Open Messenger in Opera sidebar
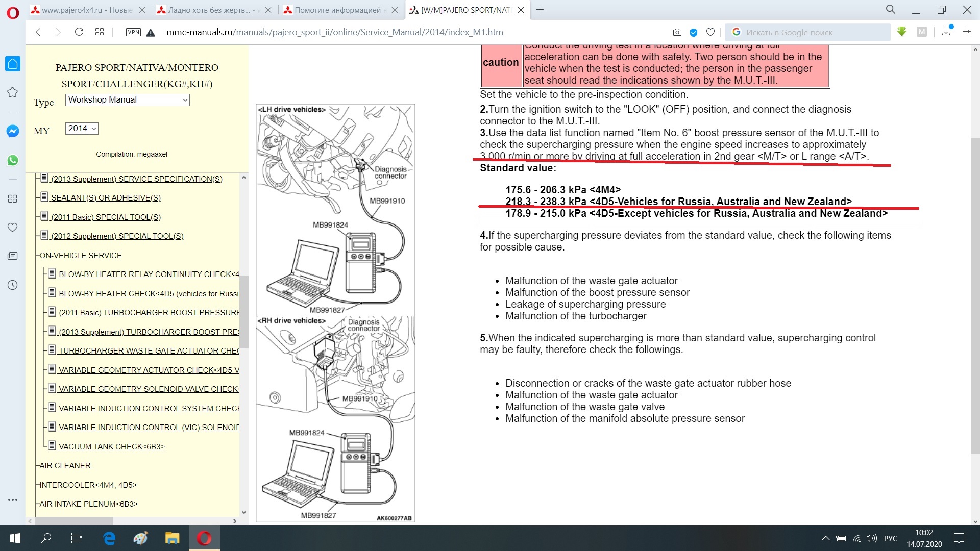 coord(13,131)
